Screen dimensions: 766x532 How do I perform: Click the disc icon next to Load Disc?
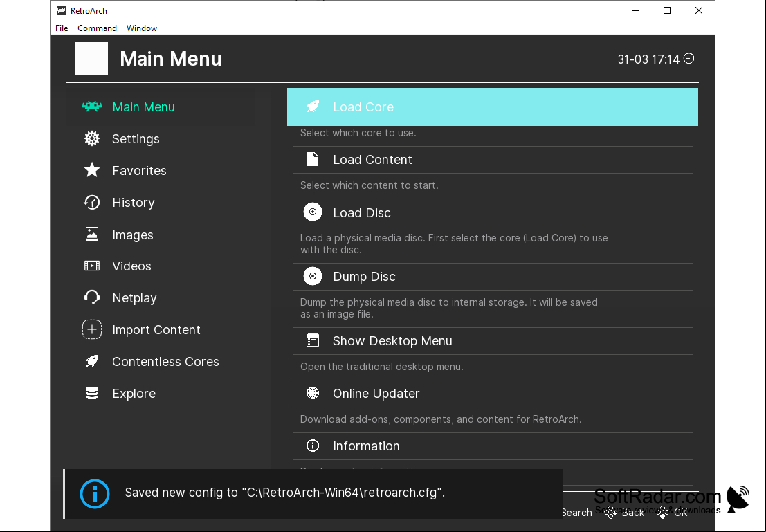[313, 212]
